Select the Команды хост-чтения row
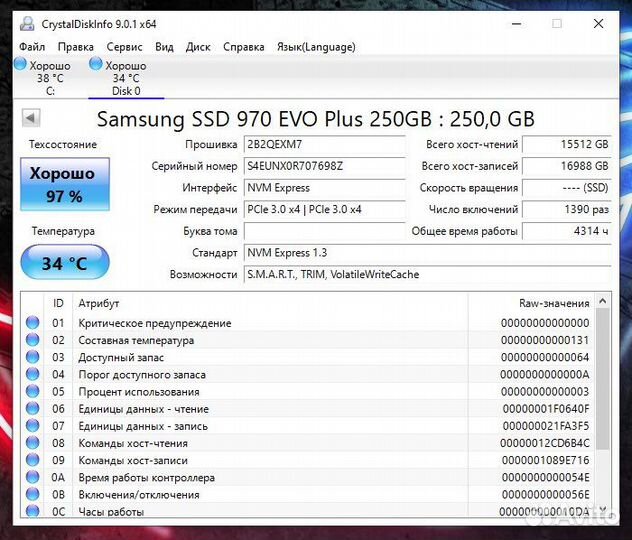Viewport: 632px width, 540px height. pos(308,443)
